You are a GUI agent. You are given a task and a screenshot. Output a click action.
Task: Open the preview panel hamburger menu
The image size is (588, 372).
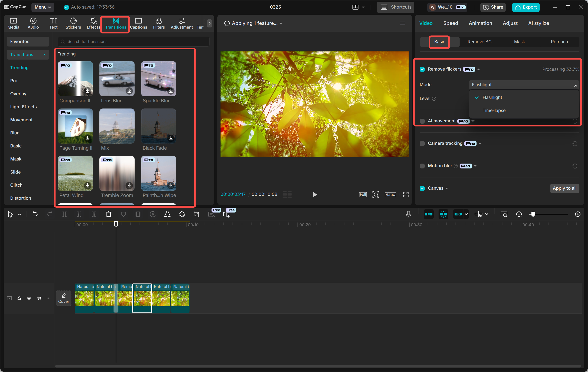pos(402,23)
